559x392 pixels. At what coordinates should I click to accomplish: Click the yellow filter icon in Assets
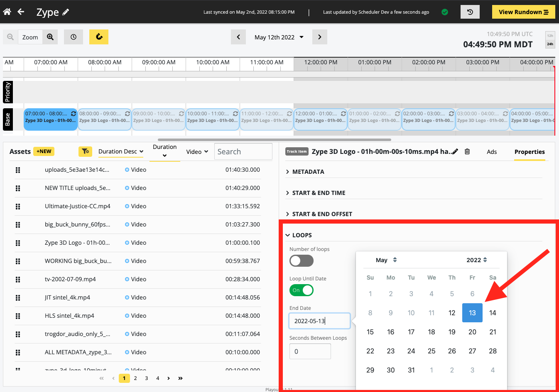[85, 151]
